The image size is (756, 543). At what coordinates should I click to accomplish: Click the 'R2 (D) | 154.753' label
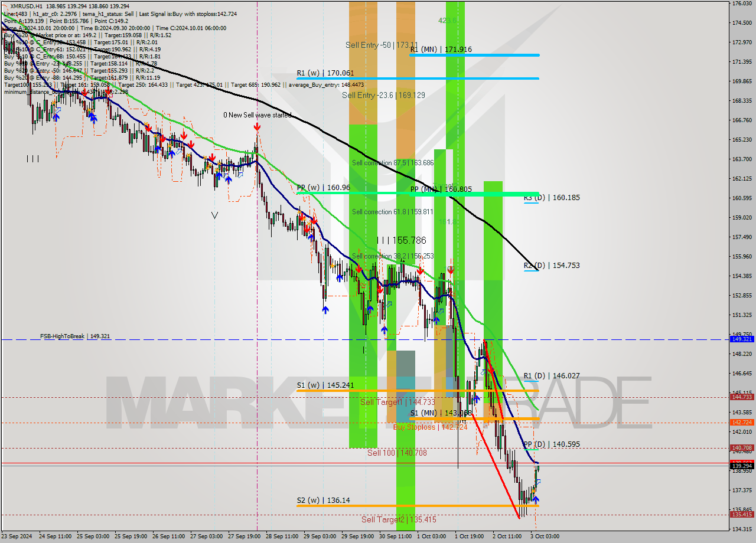click(552, 266)
